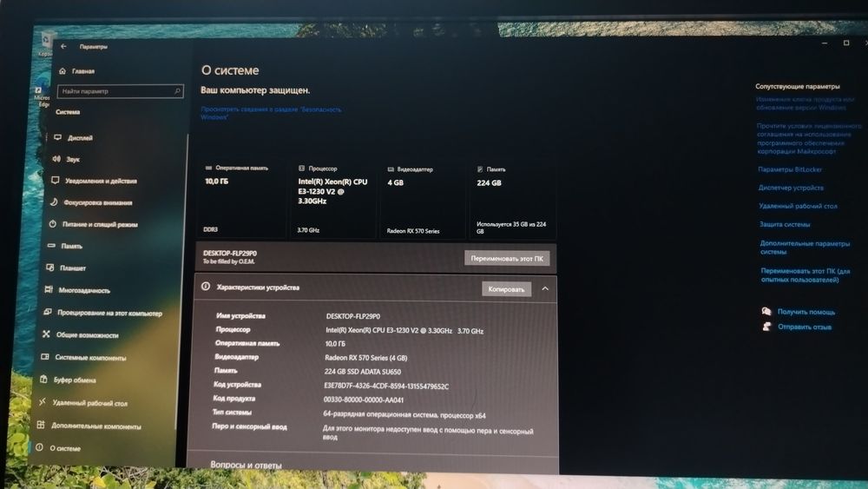
Task: Collapse Характеристики устройства section
Action: 545,288
